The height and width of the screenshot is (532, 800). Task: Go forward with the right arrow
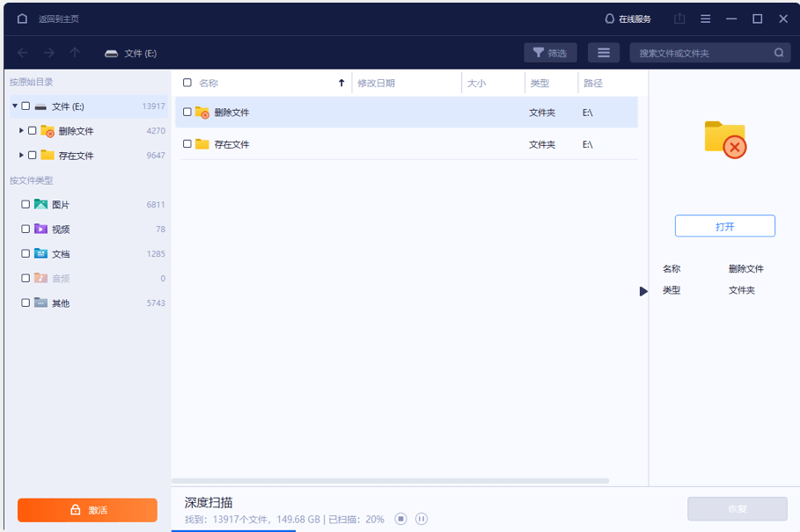[x=49, y=53]
